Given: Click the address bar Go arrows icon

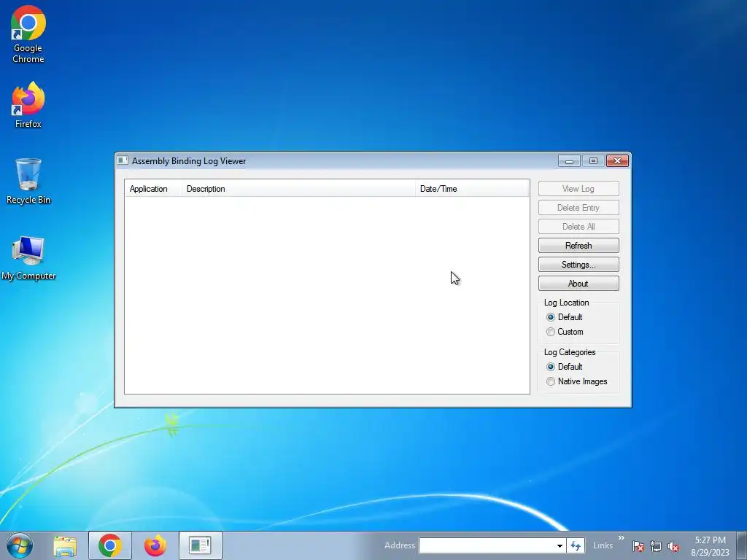Looking at the screenshot, I should click(x=576, y=545).
